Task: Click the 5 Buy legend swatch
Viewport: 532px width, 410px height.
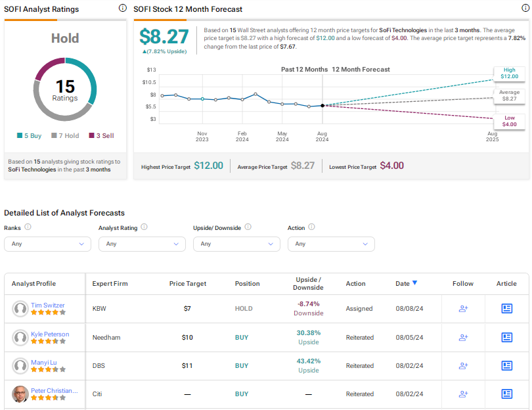Action: 20,135
